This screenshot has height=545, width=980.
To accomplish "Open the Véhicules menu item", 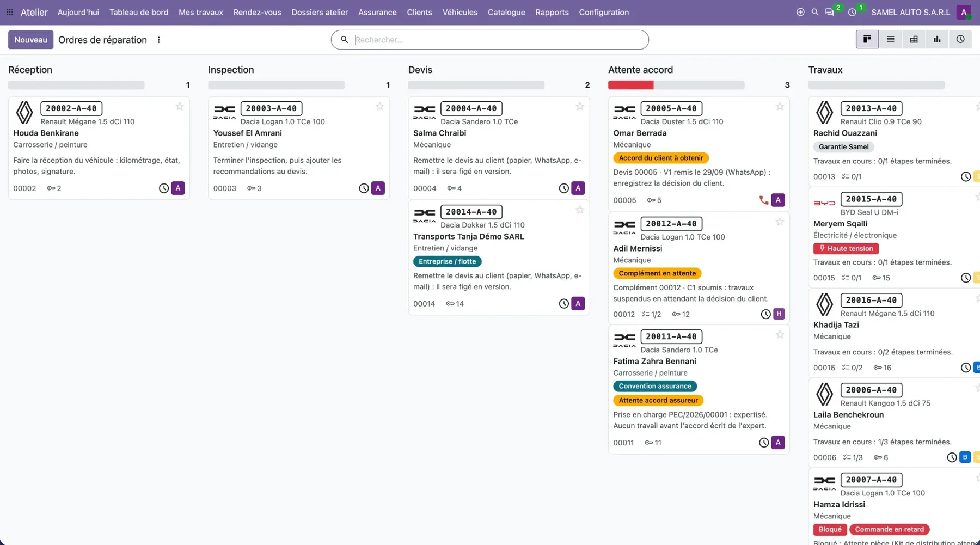I will pos(460,12).
